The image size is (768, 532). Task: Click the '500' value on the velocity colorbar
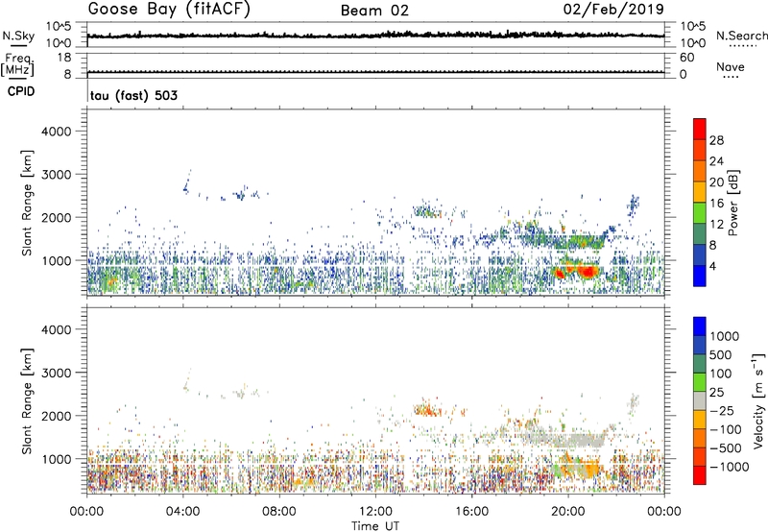click(719, 355)
